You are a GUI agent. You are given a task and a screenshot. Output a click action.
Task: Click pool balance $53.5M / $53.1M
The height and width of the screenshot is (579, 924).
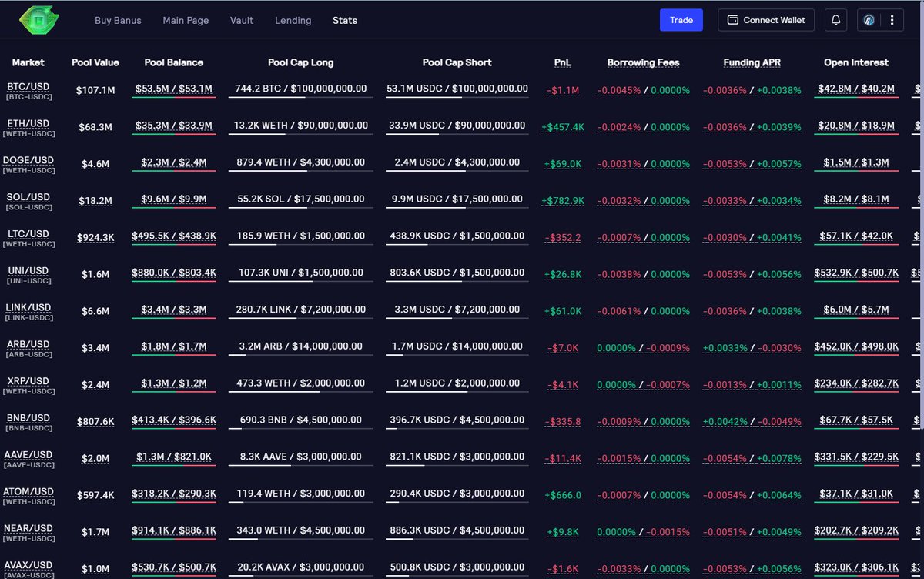174,89
